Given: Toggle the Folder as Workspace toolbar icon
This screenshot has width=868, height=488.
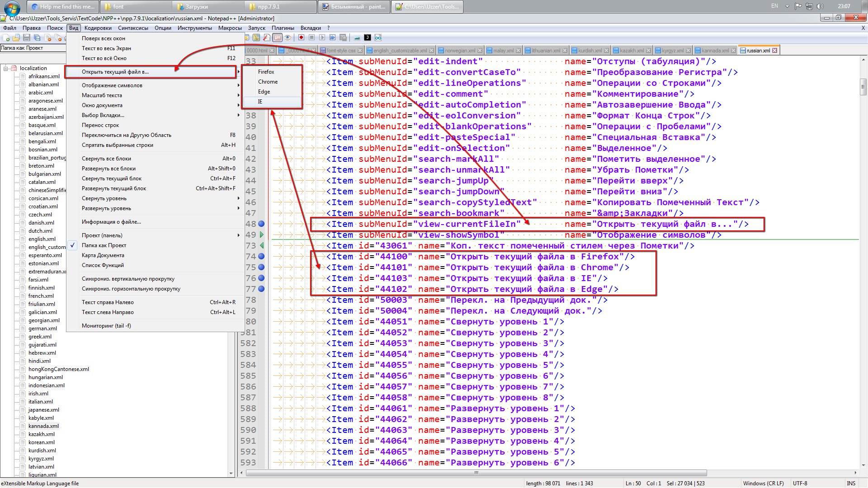Looking at the screenshot, I should (x=277, y=38).
